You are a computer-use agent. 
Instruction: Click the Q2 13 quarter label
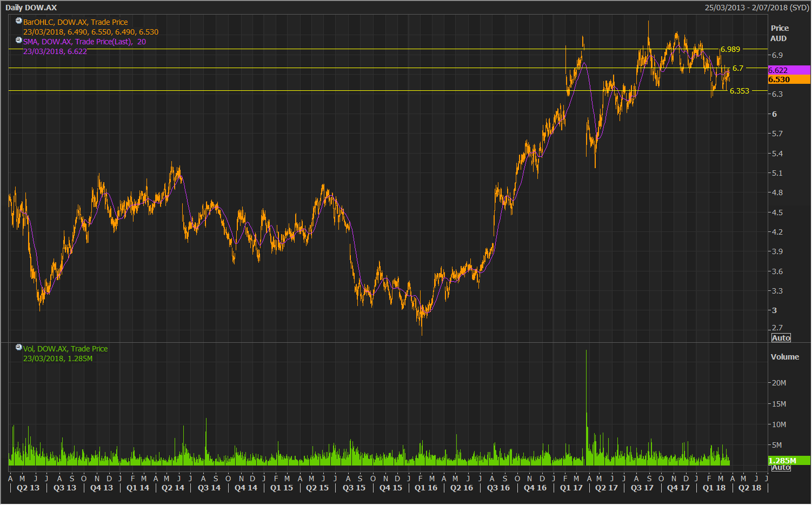tap(28, 488)
